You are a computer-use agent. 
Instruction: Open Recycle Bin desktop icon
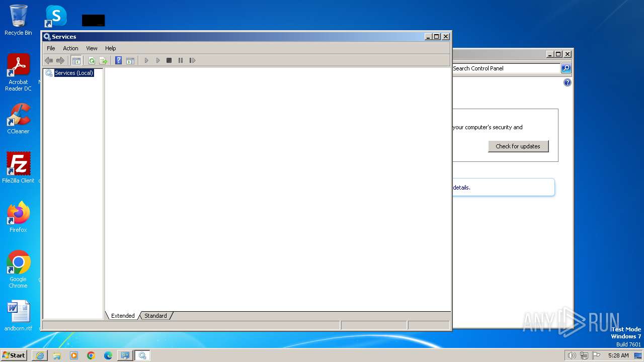point(18,20)
